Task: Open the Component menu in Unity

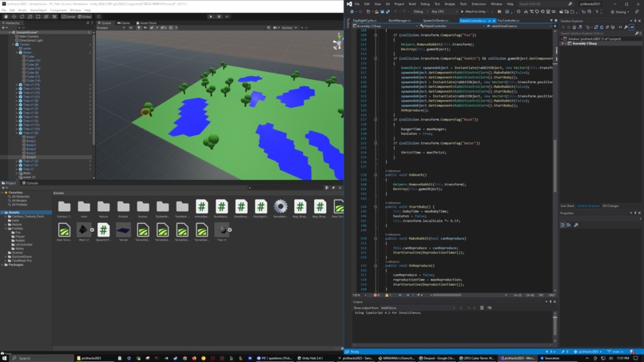Action: pyautogui.click(x=58, y=10)
